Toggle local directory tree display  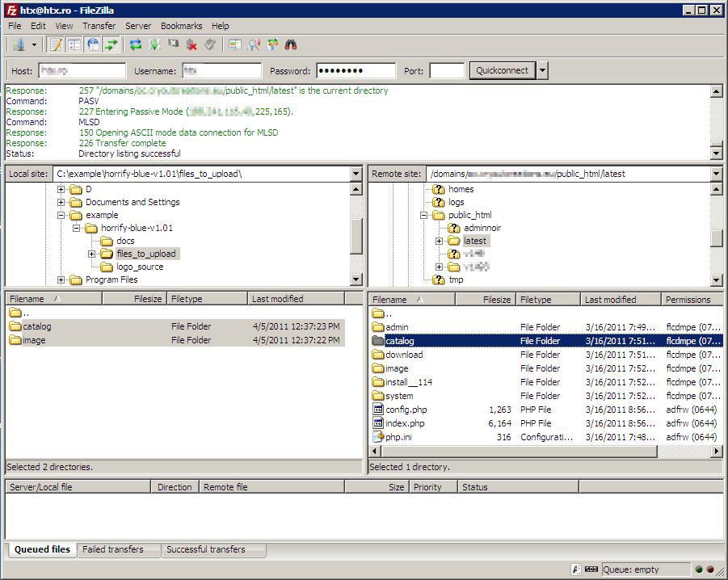click(x=74, y=45)
